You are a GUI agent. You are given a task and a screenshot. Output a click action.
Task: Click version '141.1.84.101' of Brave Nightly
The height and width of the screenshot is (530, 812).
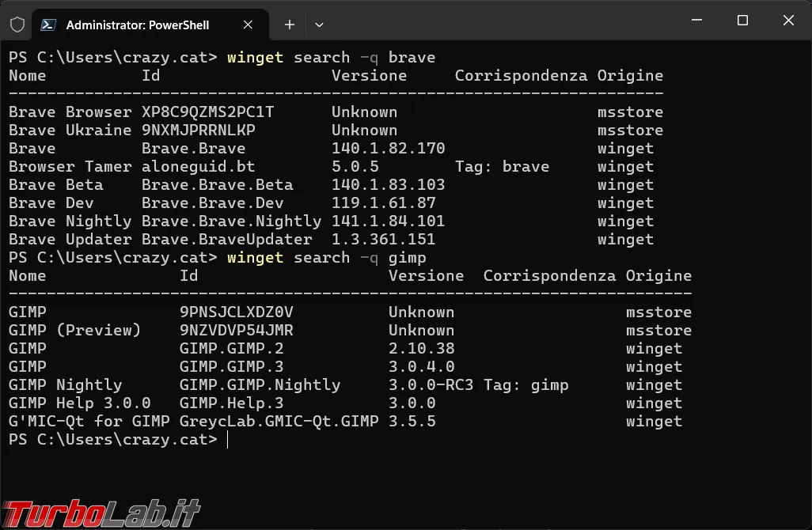(x=389, y=221)
